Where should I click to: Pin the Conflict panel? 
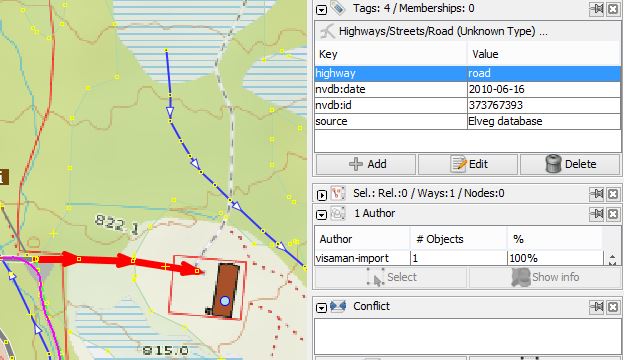coord(596,307)
